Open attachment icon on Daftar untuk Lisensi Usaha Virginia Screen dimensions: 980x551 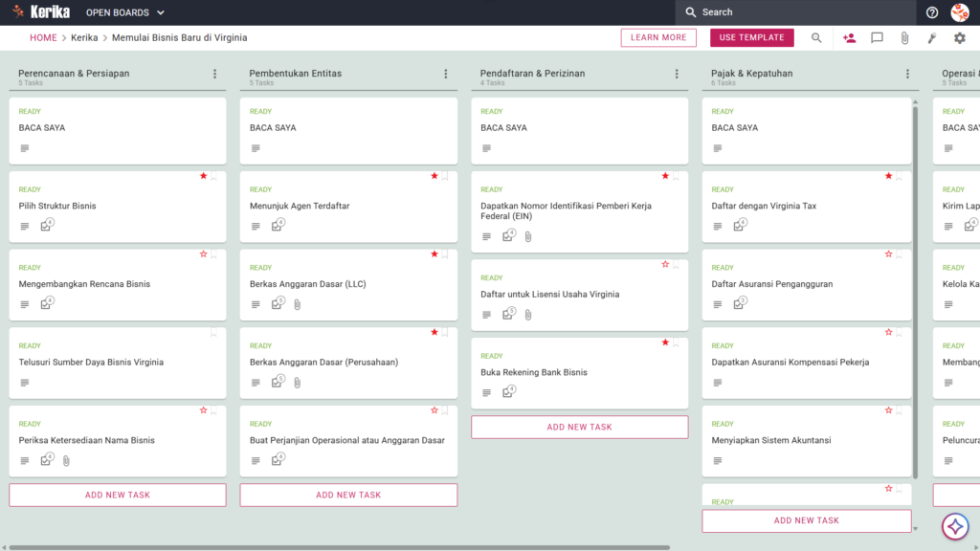tap(528, 315)
